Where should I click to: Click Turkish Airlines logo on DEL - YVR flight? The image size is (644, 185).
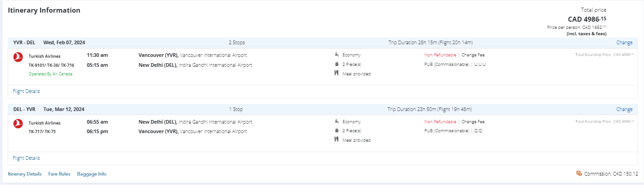pos(19,123)
